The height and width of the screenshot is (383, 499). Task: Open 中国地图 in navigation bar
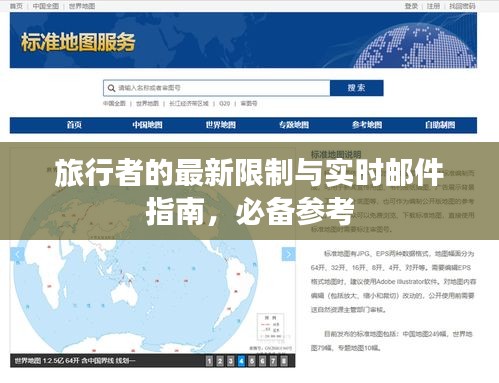[x=147, y=125]
